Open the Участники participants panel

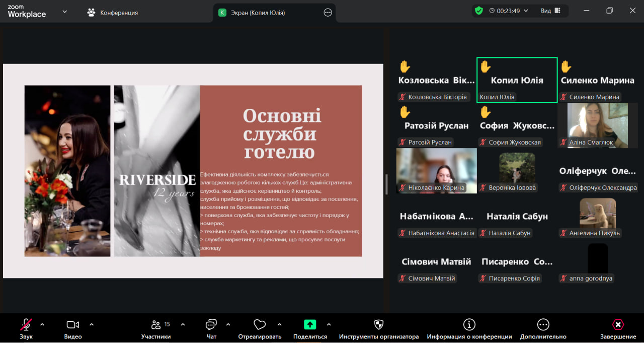[x=156, y=325]
